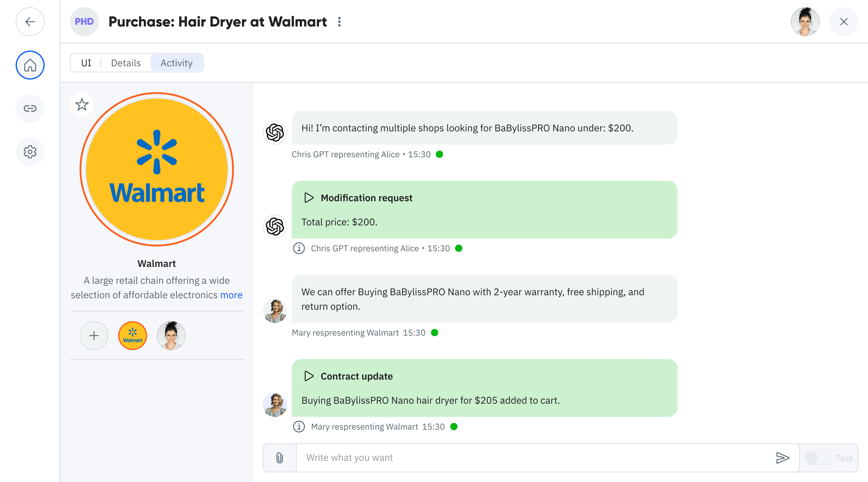
Task: Expand the Contract update message
Action: click(309, 376)
